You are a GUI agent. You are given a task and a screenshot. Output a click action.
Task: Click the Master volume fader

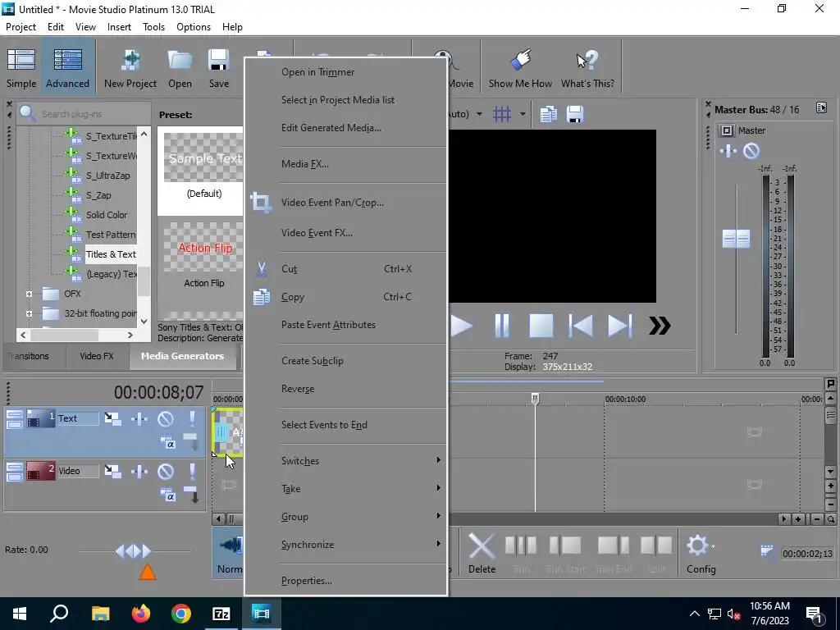(x=736, y=239)
